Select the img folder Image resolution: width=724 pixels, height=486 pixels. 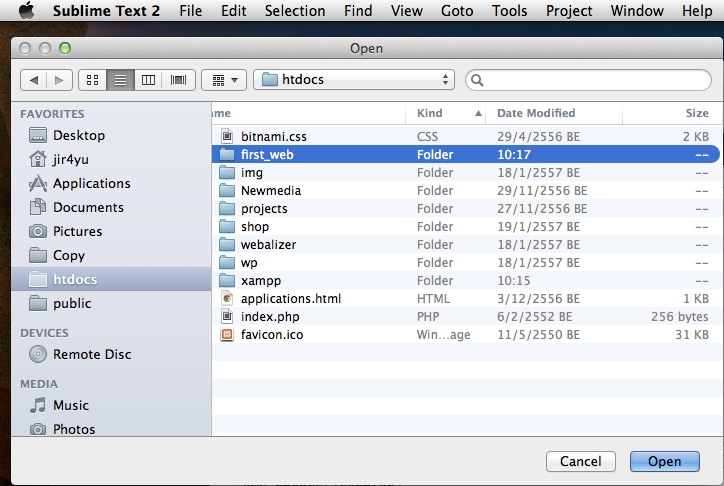(466, 173)
